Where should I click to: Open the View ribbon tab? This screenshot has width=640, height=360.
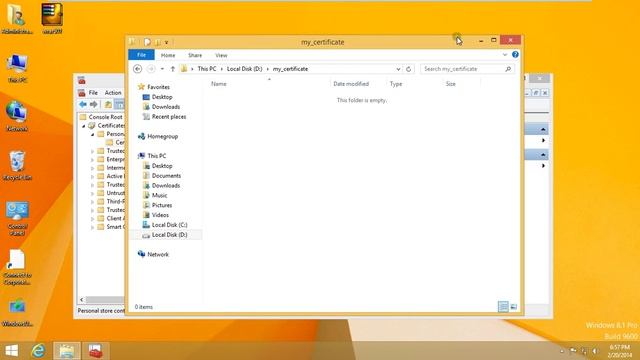point(221,55)
